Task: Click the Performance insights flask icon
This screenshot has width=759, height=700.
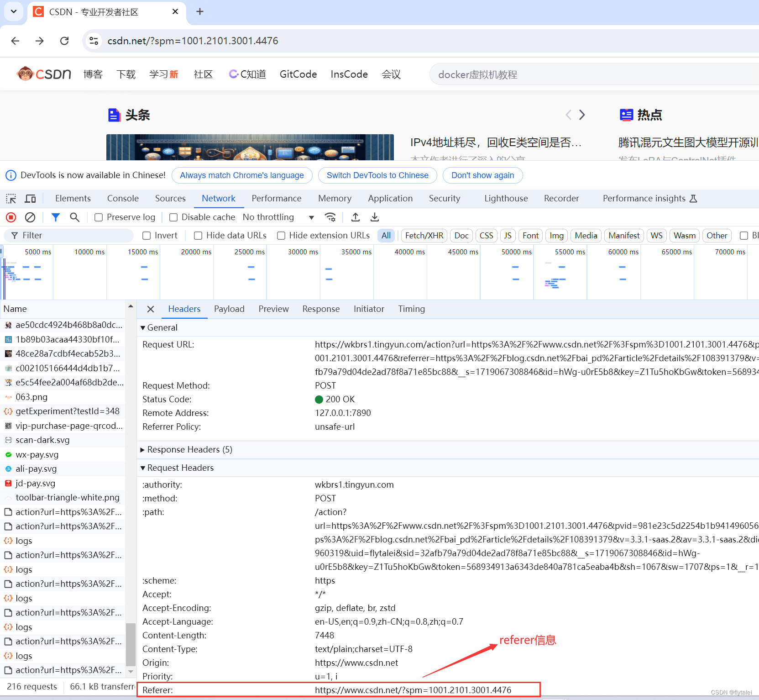Action: pos(693,199)
